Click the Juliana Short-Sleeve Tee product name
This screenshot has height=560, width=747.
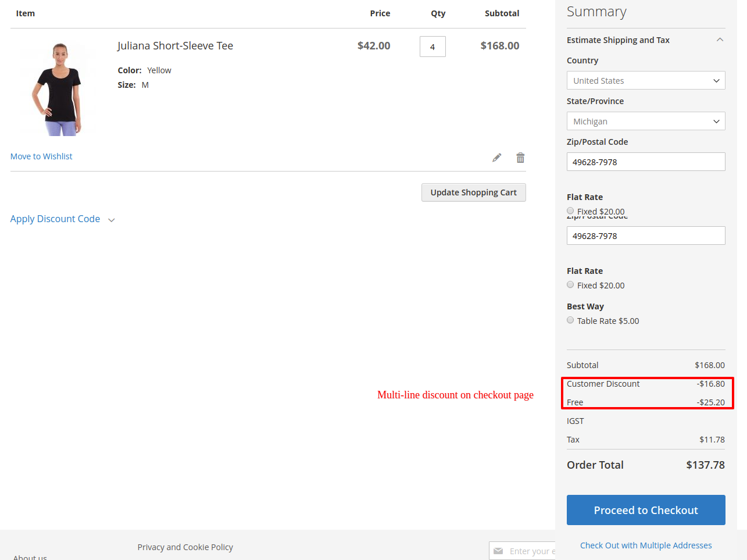[175, 46]
